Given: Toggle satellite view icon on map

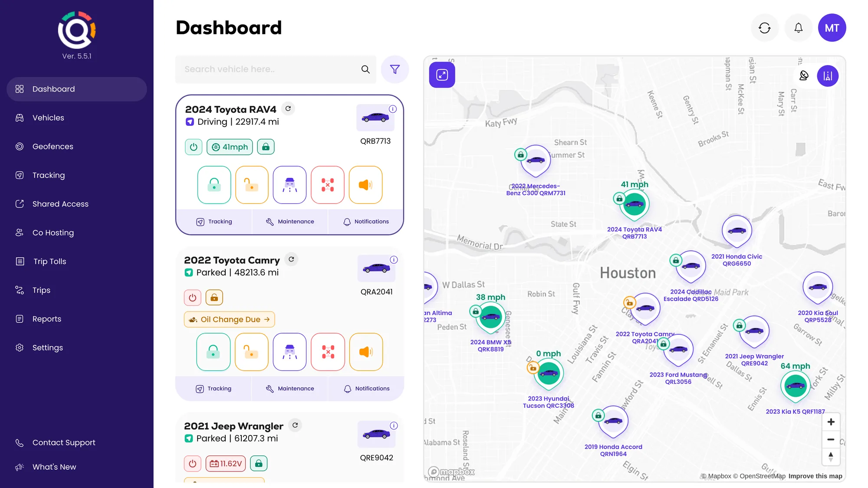Looking at the screenshot, I should pyautogui.click(x=804, y=76).
